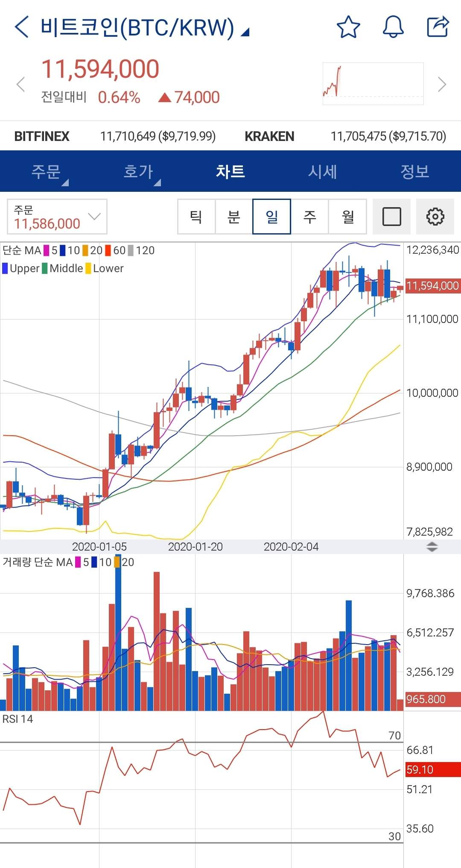Screen dimensions: 461x868
Task: Open the 호가 tab
Action: [138, 172]
